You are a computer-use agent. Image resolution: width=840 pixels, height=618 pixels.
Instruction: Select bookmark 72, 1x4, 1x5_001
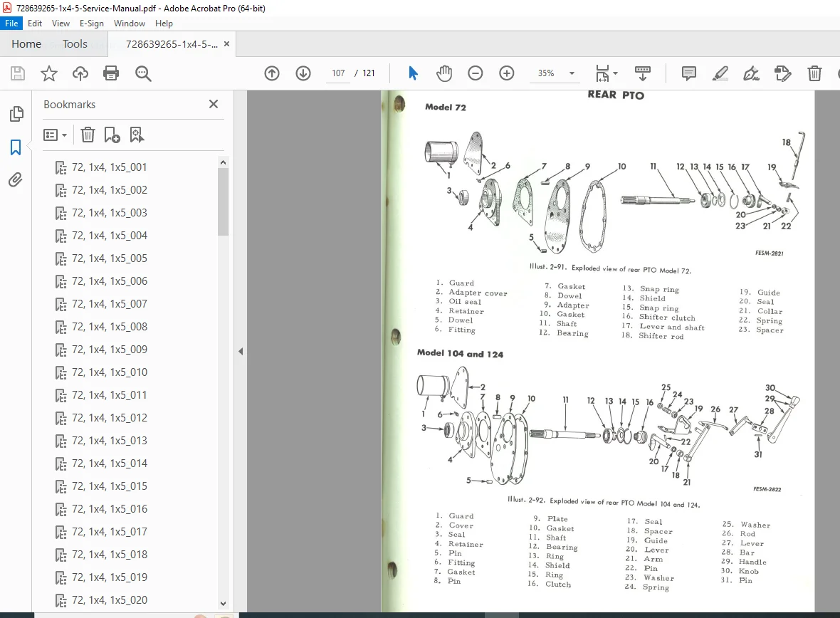pos(109,167)
